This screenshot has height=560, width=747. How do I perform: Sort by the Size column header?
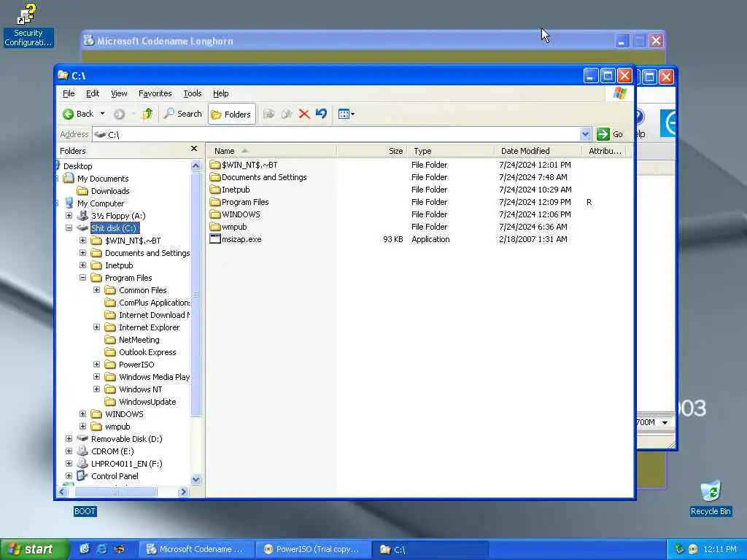click(x=372, y=151)
